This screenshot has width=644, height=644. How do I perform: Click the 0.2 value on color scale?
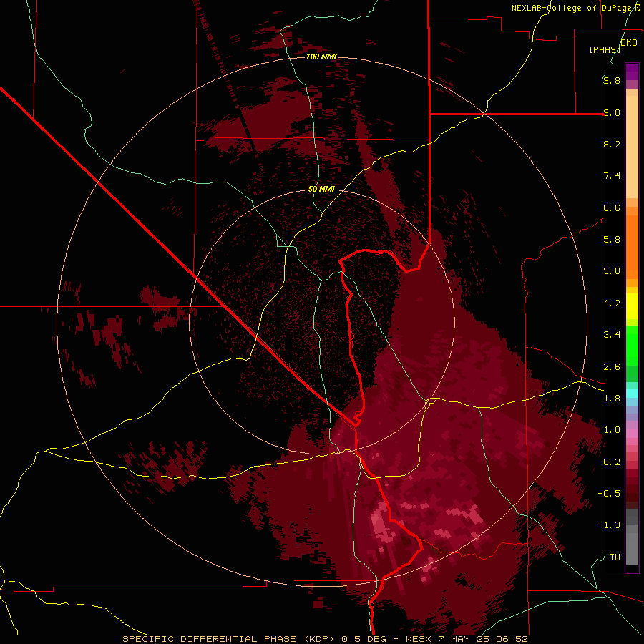pos(612,462)
